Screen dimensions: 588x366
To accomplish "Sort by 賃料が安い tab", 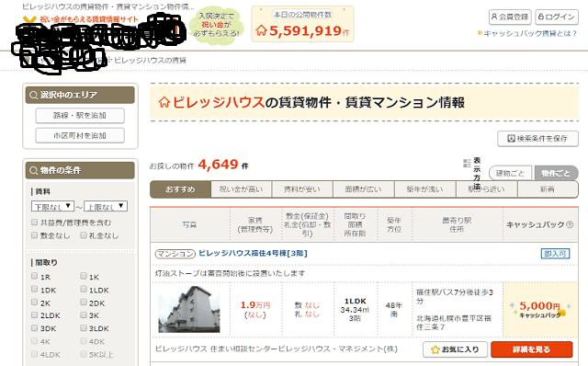I will pos(302,189).
